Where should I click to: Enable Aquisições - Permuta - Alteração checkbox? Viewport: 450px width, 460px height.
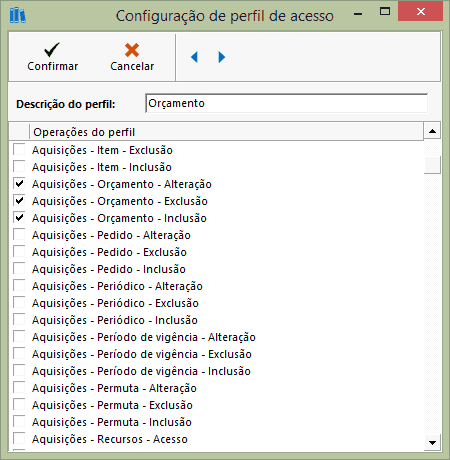19,388
